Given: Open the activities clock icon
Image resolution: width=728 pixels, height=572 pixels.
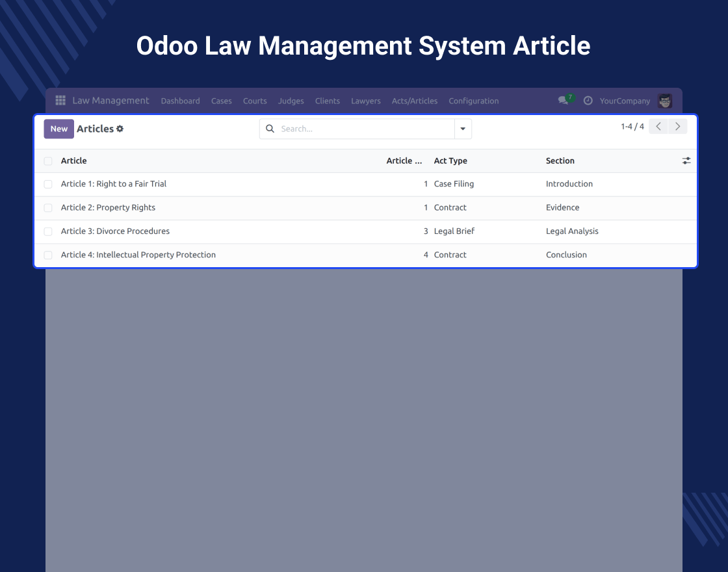Looking at the screenshot, I should point(588,101).
